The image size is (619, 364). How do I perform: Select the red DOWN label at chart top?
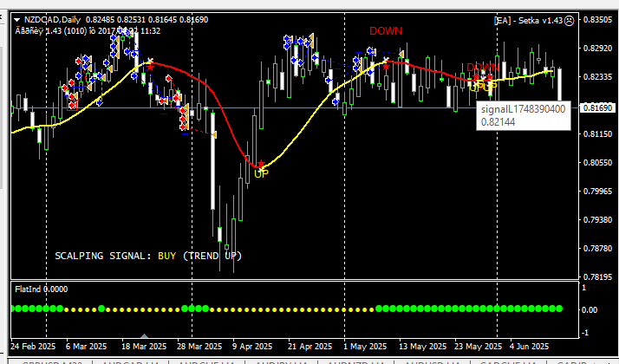[386, 31]
